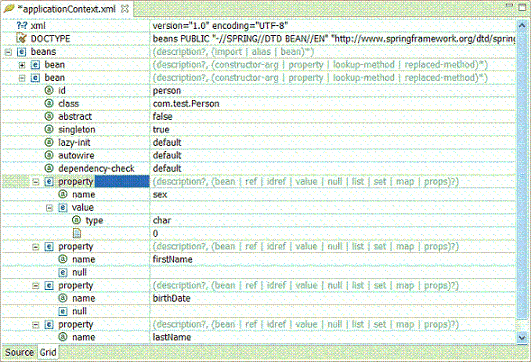Click the name attribute icon for sex
531x362 pixels.
click(63, 194)
